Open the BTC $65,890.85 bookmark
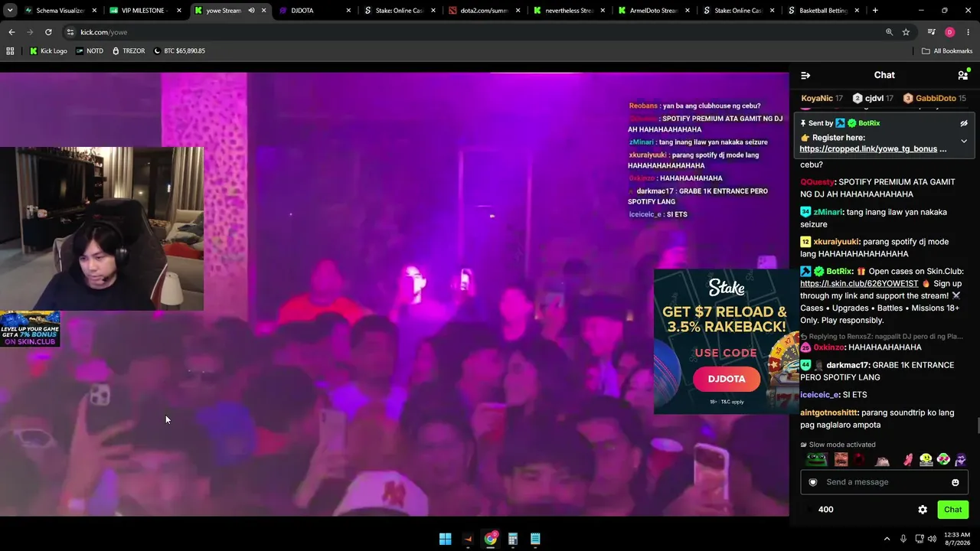Image resolution: width=980 pixels, height=551 pixels. click(178, 51)
